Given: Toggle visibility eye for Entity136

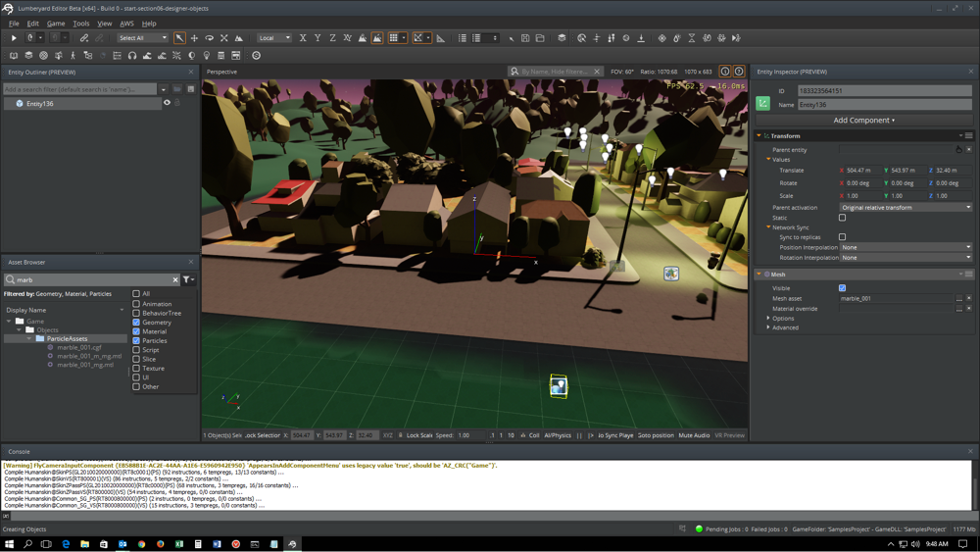Looking at the screenshot, I should [167, 103].
